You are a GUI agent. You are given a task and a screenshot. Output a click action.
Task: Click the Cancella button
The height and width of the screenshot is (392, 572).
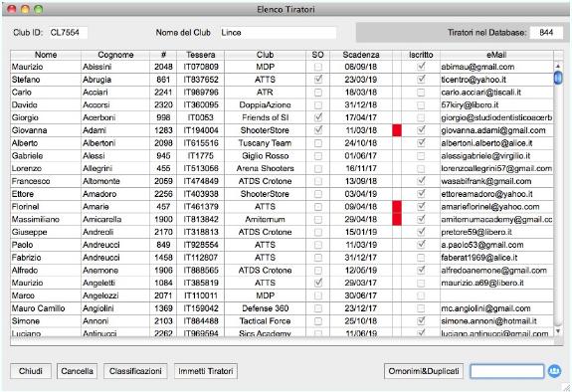pyautogui.click(x=77, y=371)
